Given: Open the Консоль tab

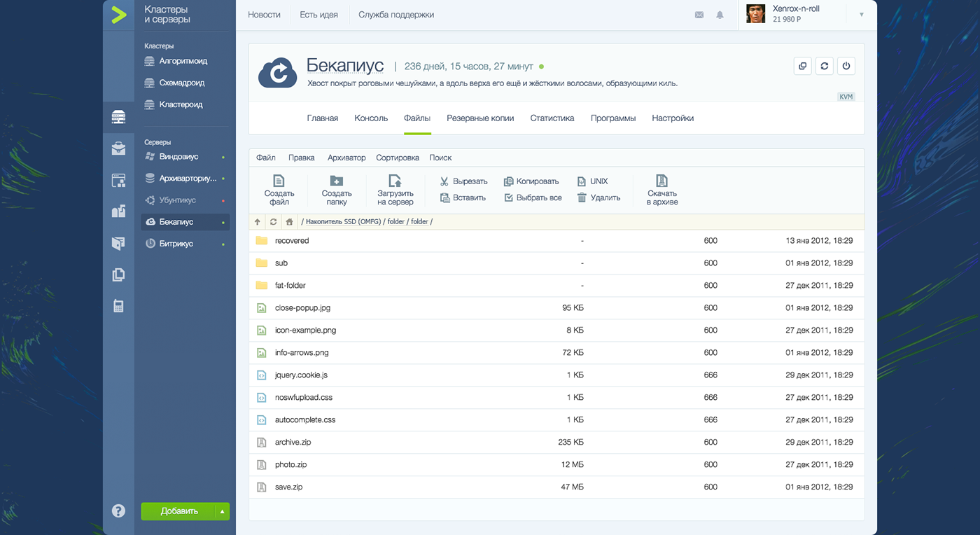Looking at the screenshot, I should (370, 118).
